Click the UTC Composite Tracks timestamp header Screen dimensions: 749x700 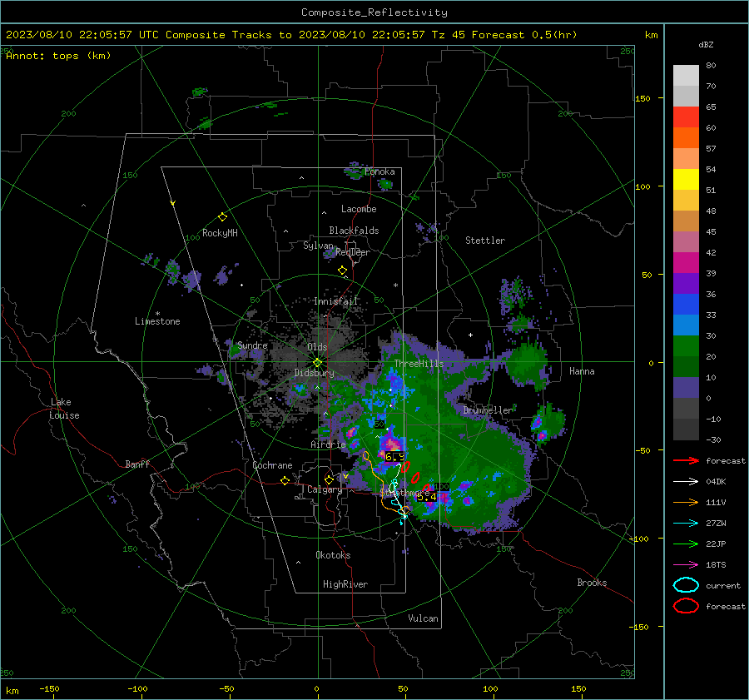[291, 35]
